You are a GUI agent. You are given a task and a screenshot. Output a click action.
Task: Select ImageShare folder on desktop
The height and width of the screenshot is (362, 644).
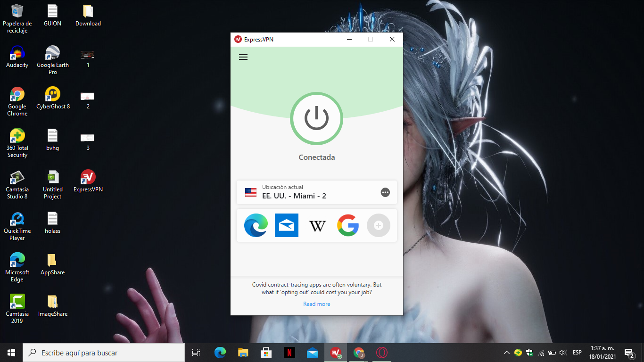[52, 305]
